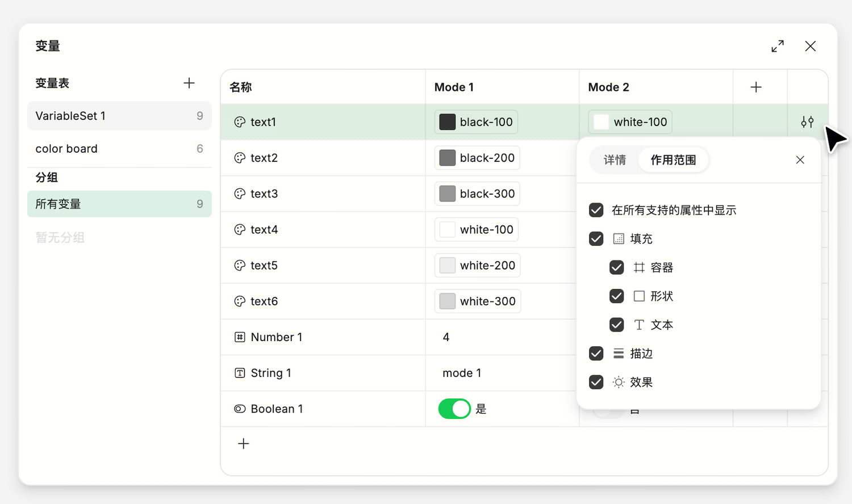Uncheck the 文本 text checkbox
The image size is (852, 504).
click(x=616, y=325)
